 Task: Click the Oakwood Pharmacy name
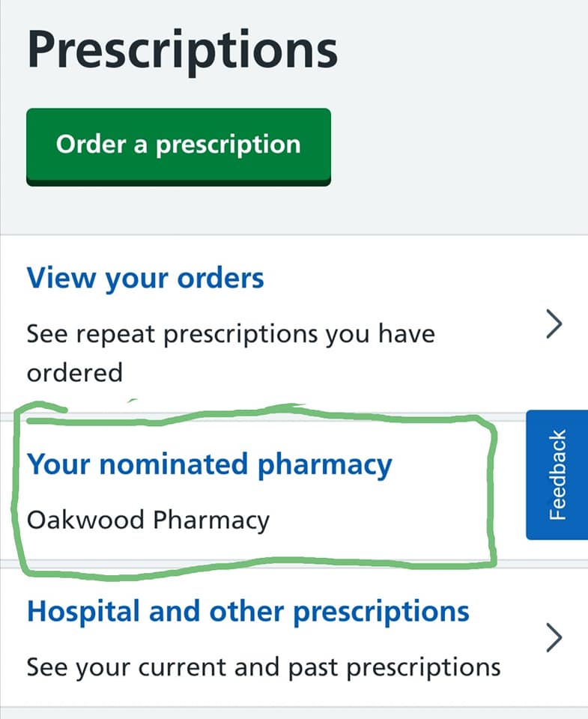tap(148, 520)
